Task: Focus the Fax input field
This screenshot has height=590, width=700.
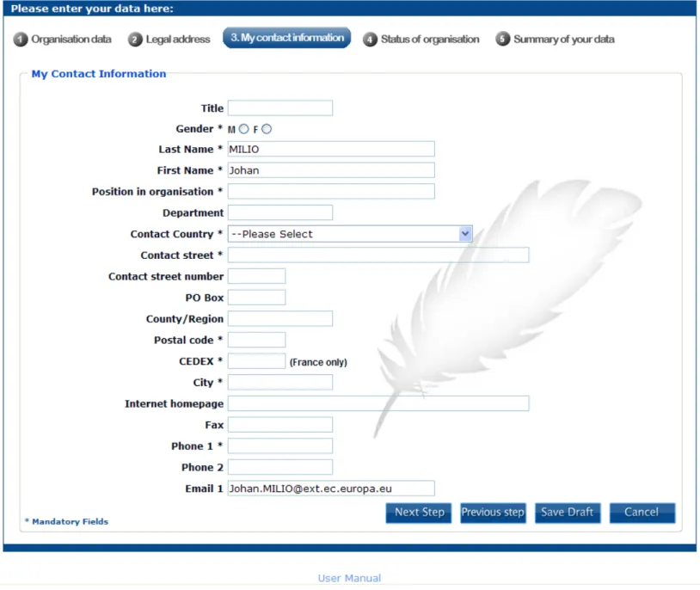Action: coord(280,425)
